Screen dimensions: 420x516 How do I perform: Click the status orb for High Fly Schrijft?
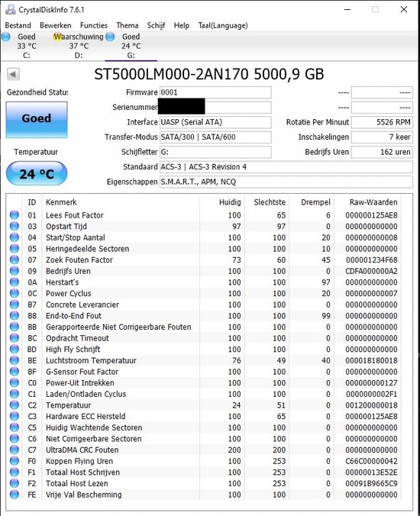click(x=15, y=349)
